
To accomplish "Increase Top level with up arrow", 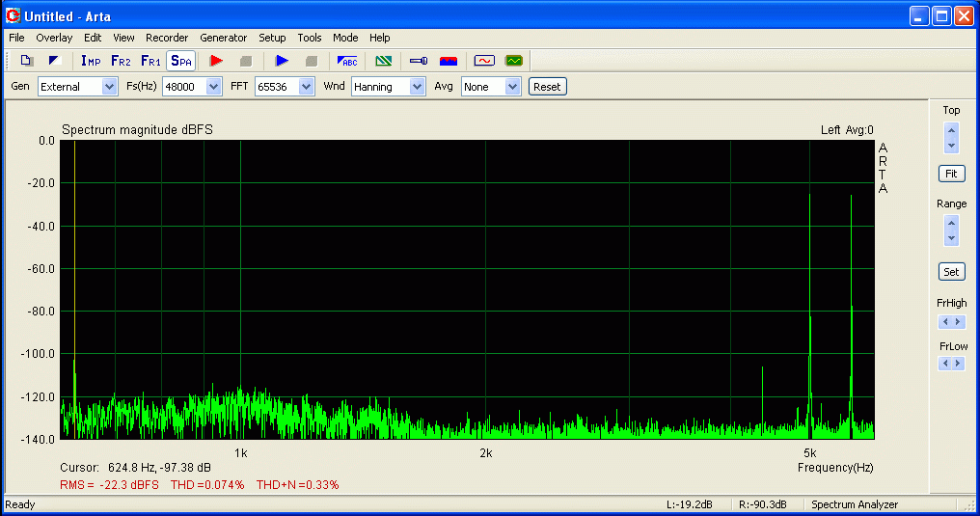I will 951,130.
